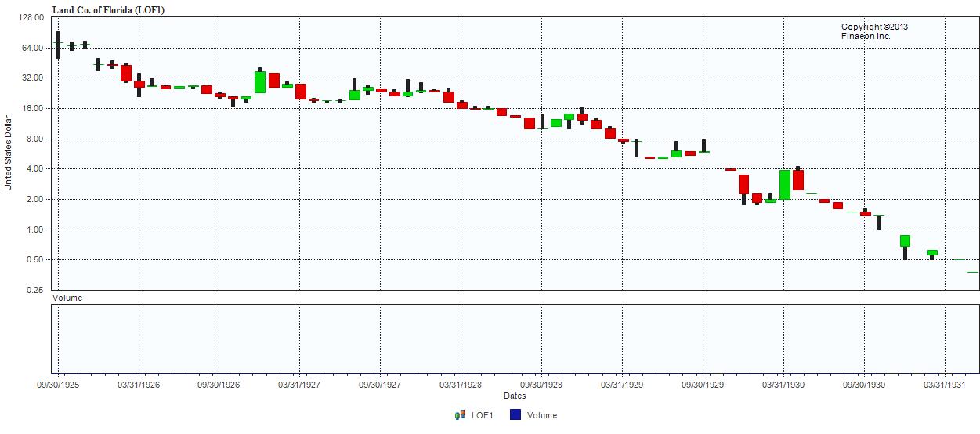The image size is (980, 434).
Task: Click the tall green candle at 03/31/1930
Action: pos(784,184)
